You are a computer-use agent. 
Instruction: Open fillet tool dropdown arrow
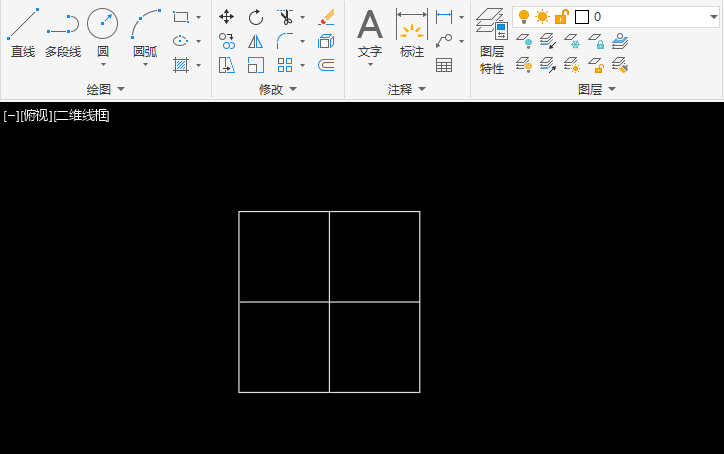point(302,42)
